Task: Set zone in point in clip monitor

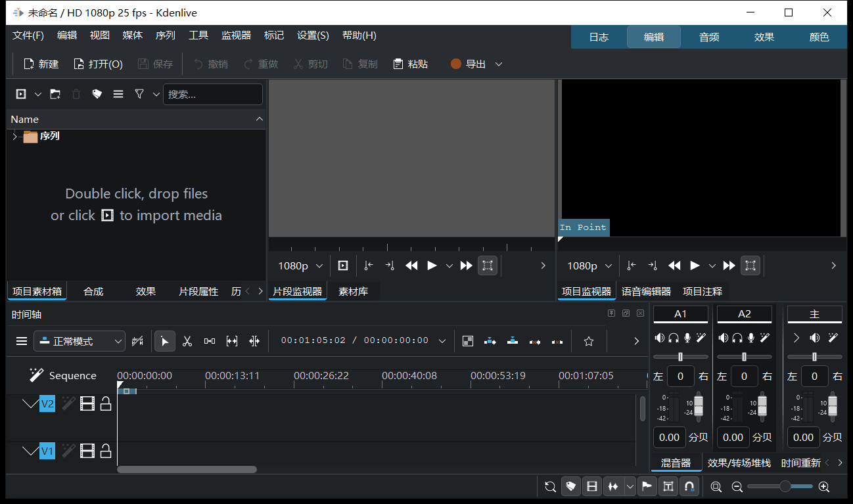Action: tap(369, 265)
